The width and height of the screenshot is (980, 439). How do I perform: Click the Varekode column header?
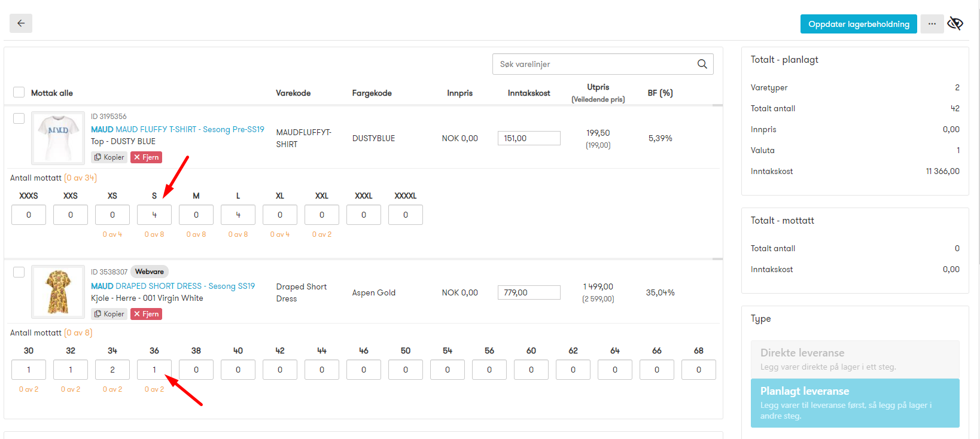point(293,93)
